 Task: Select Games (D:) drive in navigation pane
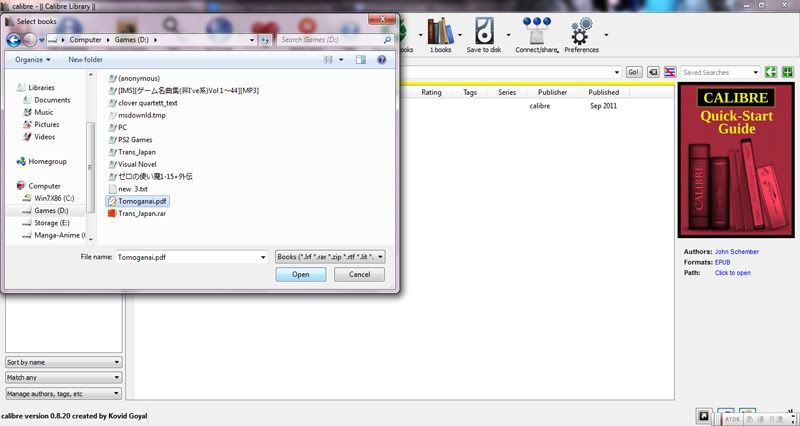click(x=51, y=210)
